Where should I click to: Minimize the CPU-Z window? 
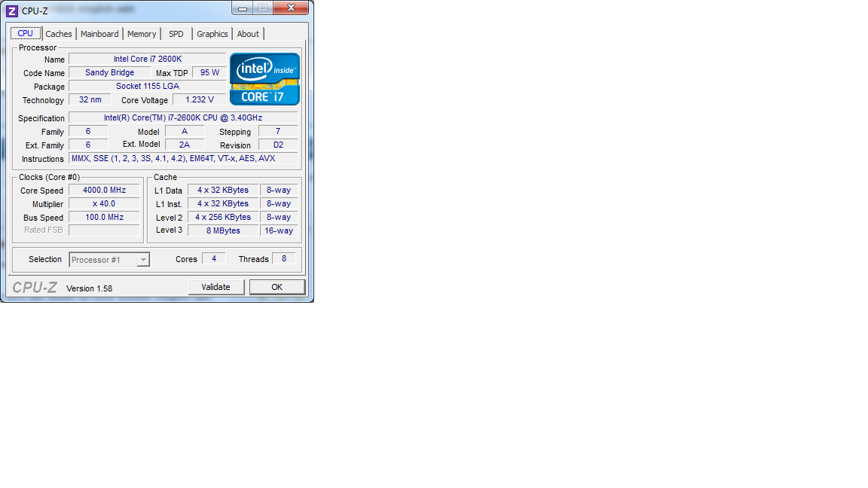243,8
